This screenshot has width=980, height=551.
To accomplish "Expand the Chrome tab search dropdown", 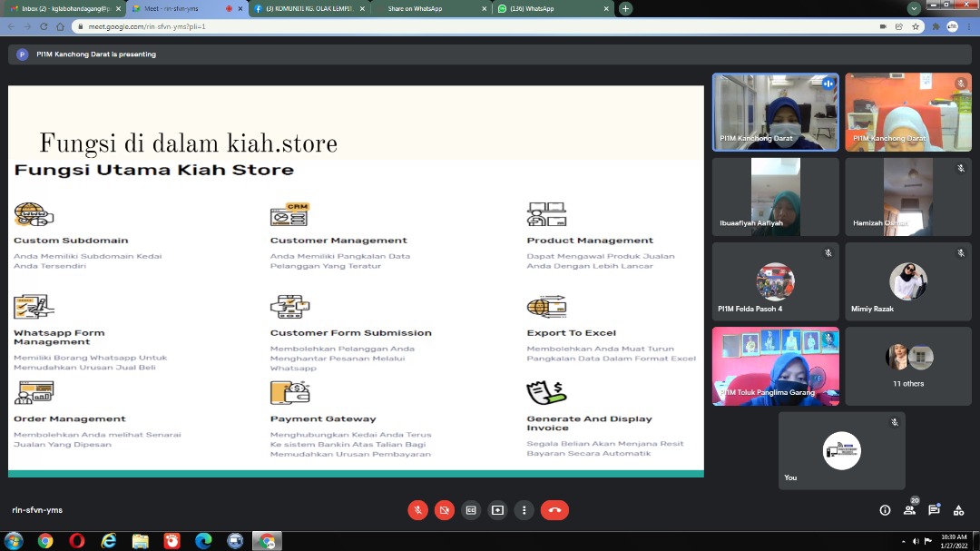I will tap(914, 9).
